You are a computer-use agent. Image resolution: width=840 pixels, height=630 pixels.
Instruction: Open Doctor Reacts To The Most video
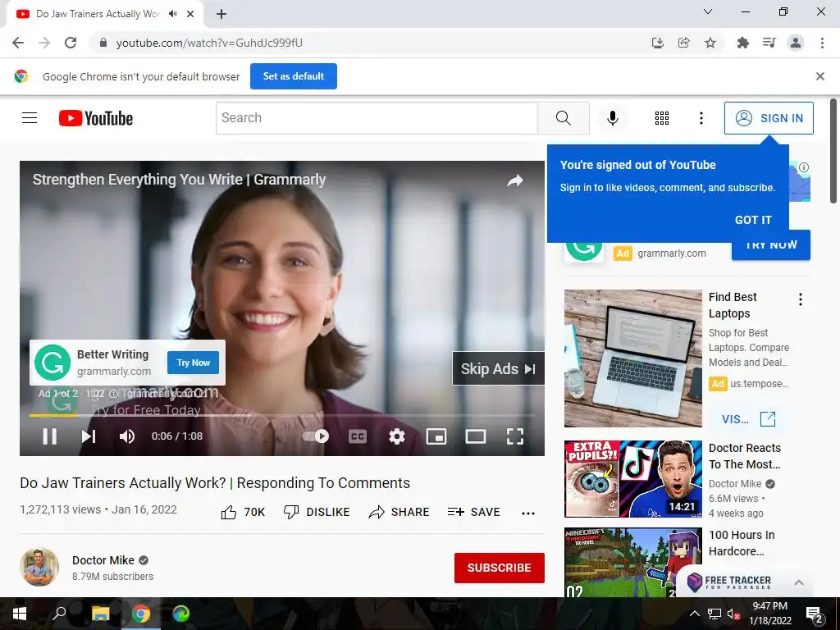(x=632, y=479)
